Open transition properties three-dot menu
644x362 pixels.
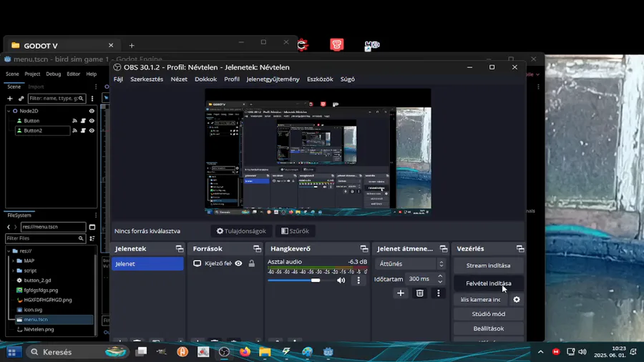(x=438, y=293)
